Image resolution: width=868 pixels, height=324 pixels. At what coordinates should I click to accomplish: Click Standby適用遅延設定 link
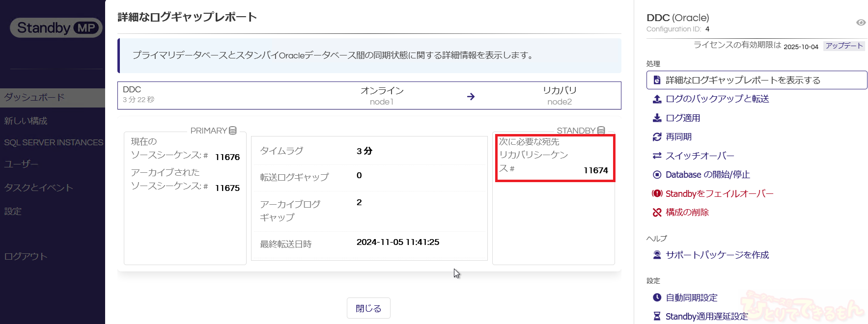706,316
